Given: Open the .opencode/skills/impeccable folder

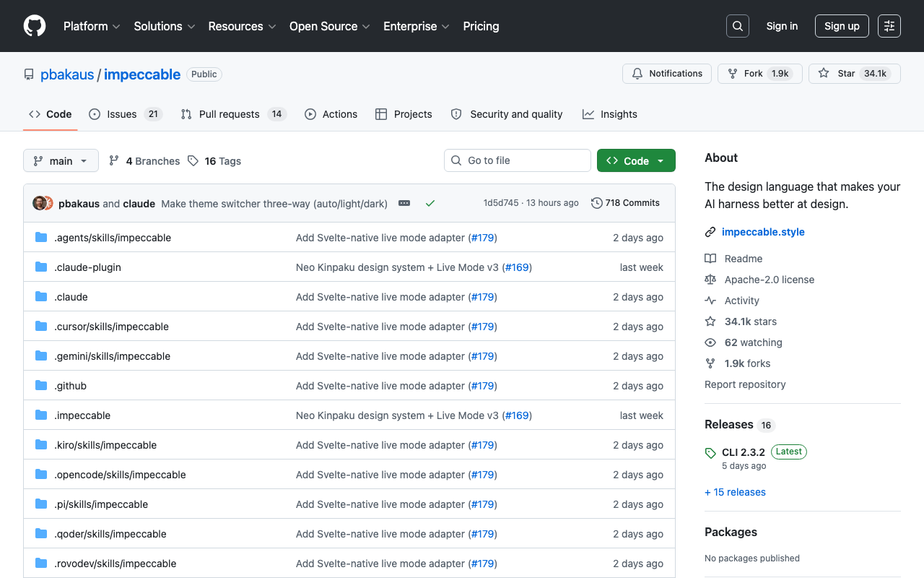Looking at the screenshot, I should pos(120,475).
